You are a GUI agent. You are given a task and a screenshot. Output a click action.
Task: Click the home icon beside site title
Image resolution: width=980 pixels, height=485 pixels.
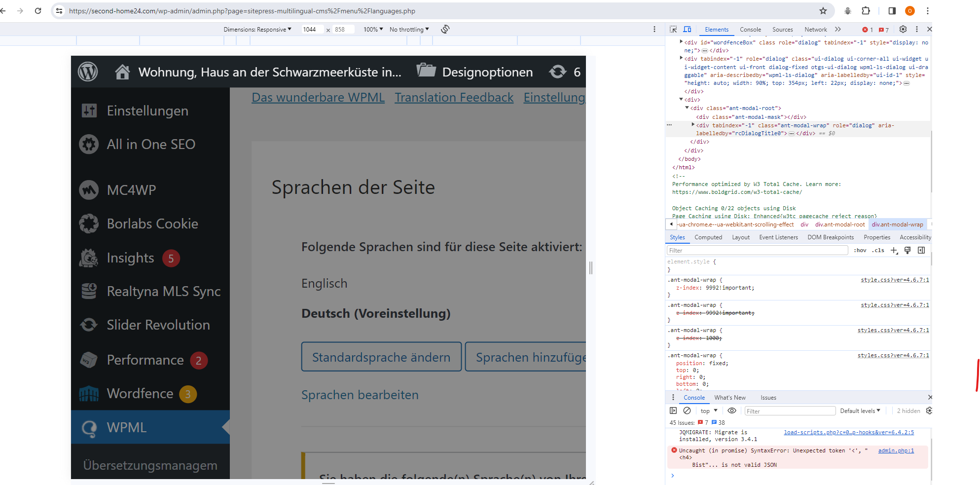(122, 72)
